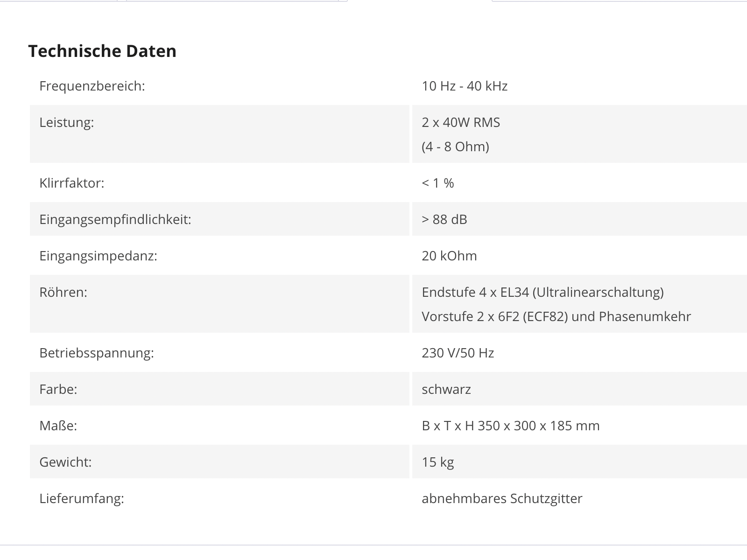
Task: Click the 10 Hz - 40 kHz value
Action: pos(465,86)
